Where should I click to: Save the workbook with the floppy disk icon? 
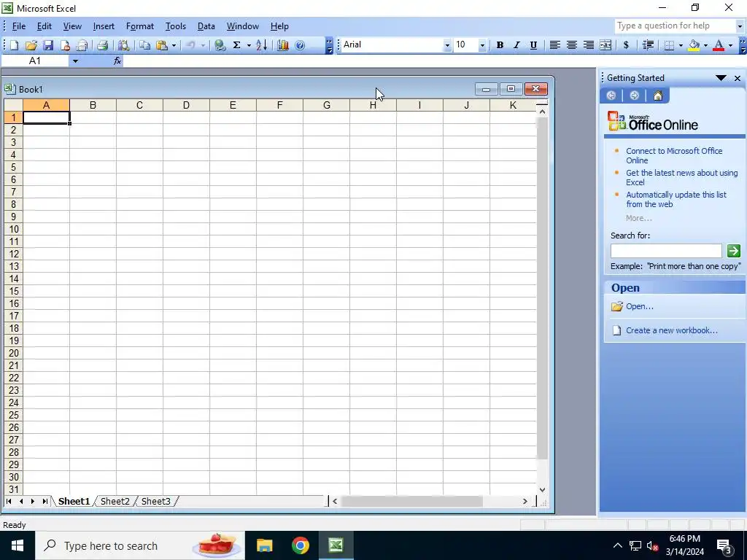coord(48,45)
